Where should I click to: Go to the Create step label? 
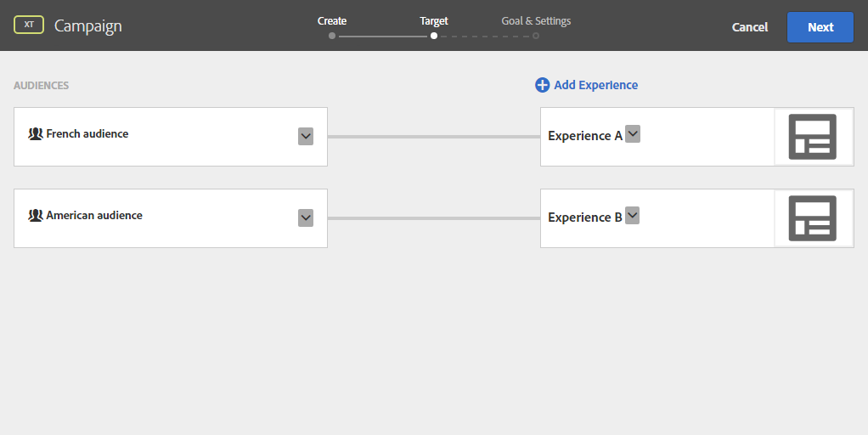332,21
